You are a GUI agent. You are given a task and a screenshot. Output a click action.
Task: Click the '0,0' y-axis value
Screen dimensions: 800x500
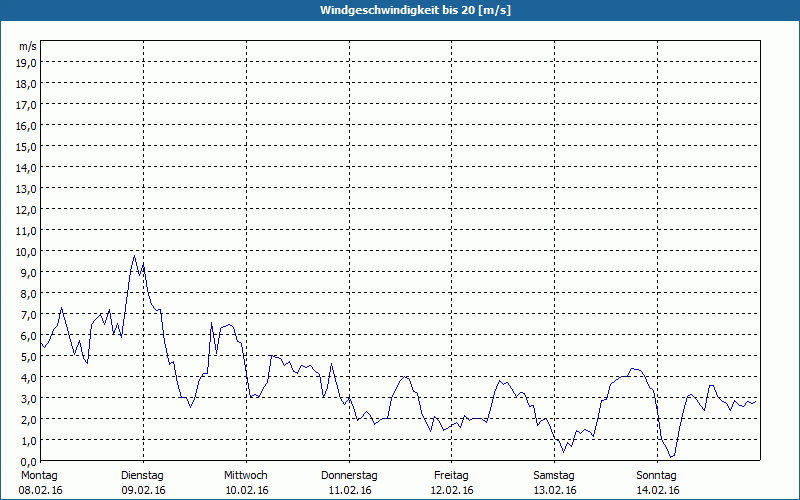pyautogui.click(x=27, y=461)
